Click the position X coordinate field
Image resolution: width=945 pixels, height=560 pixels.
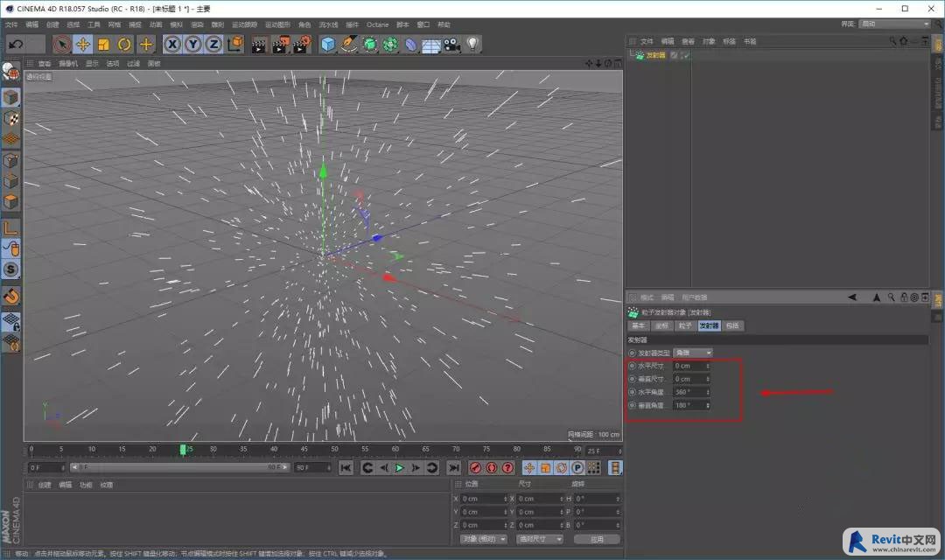483,499
